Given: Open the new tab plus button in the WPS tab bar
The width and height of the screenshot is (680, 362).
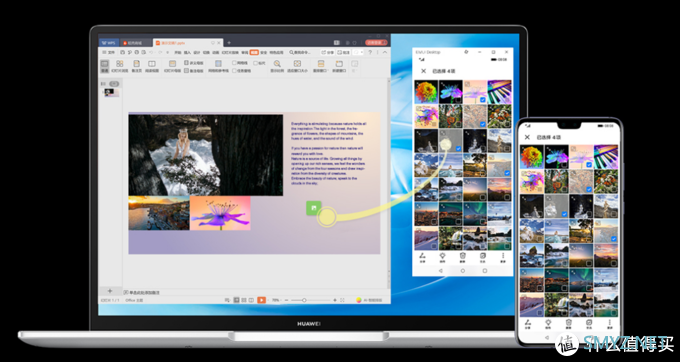Looking at the screenshot, I should (x=229, y=42).
